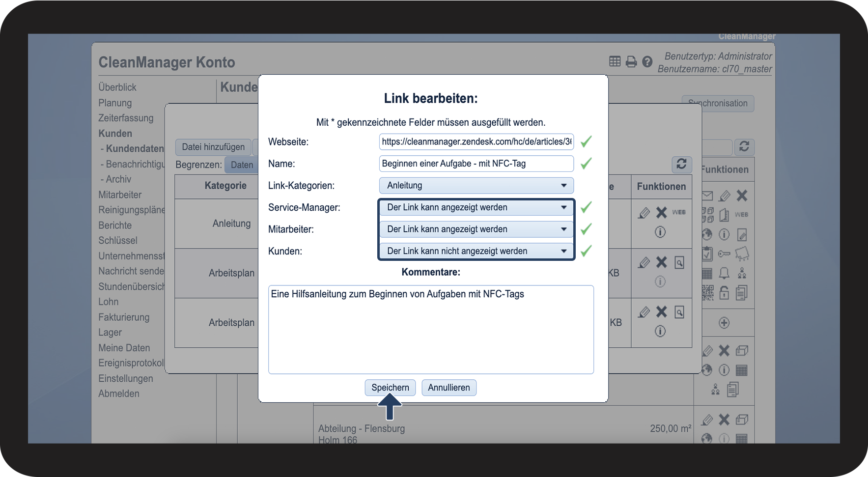Select Kunden in the sidebar
Image resolution: width=868 pixels, height=477 pixels.
click(115, 133)
